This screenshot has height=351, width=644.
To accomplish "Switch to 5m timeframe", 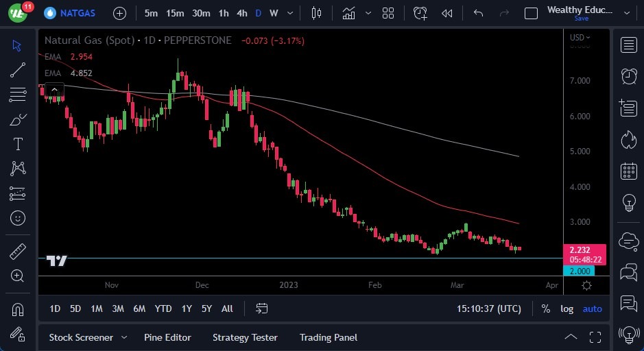I will pyautogui.click(x=151, y=13).
